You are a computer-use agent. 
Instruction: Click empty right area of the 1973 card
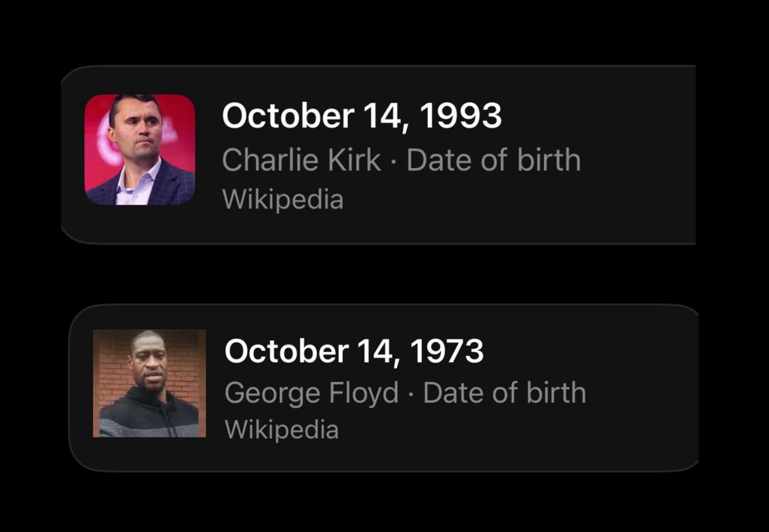(x=643, y=387)
